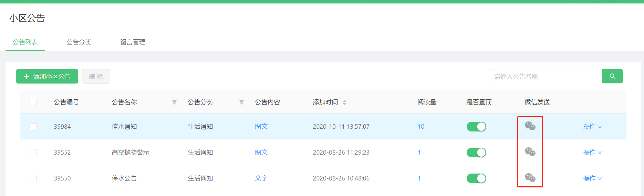Toggle pin switch for 高空抛物警示 row
644x196 pixels.
pyautogui.click(x=476, y=153)
